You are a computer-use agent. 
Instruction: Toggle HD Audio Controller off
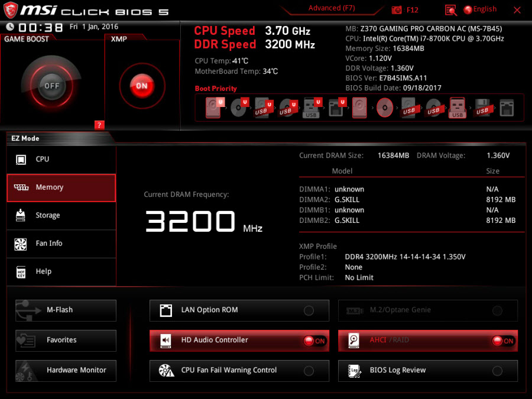(x=314, y=340)
